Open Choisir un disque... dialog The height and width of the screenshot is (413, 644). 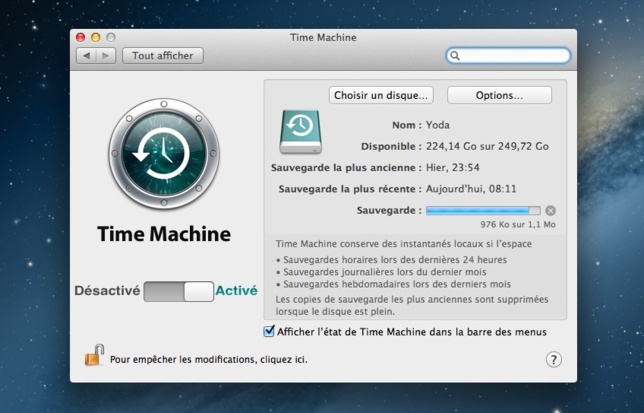point(381,96)
